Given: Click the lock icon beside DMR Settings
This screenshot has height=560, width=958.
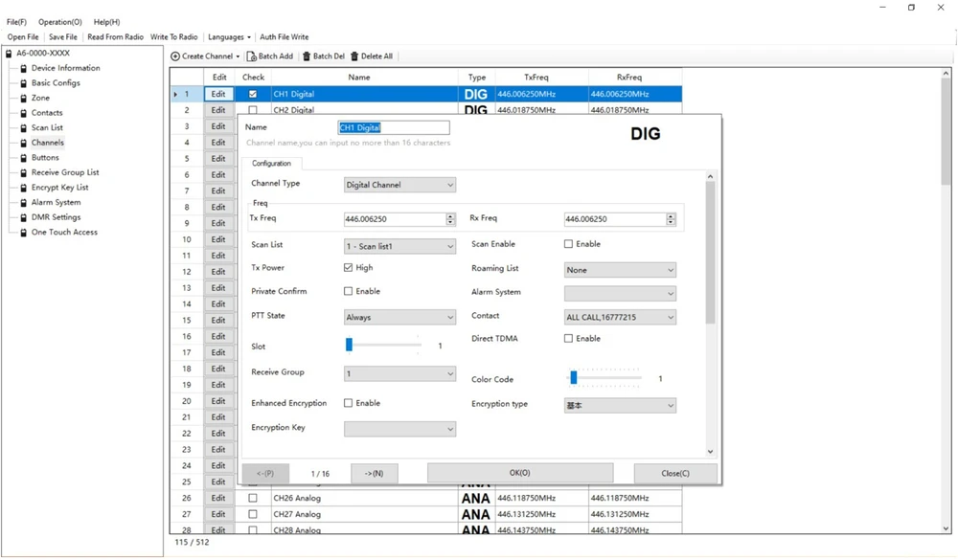Looking at the screenshot, I should (24, 217).
